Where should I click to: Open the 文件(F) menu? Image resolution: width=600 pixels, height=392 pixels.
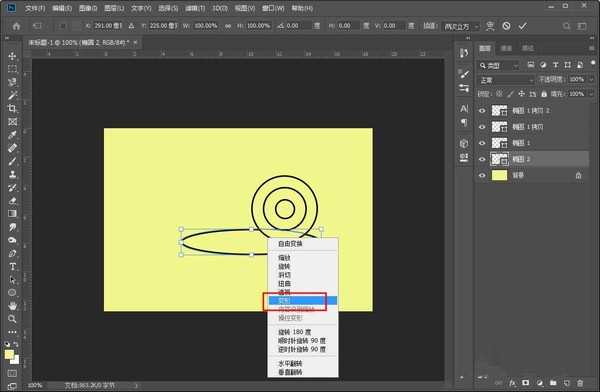pos(35,8)
